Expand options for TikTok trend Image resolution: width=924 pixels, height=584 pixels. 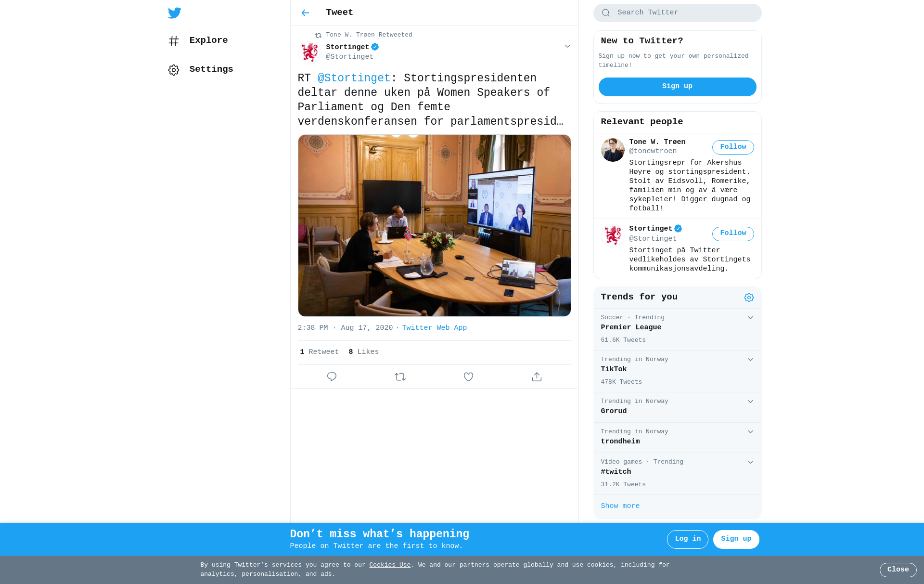point(750,360)
